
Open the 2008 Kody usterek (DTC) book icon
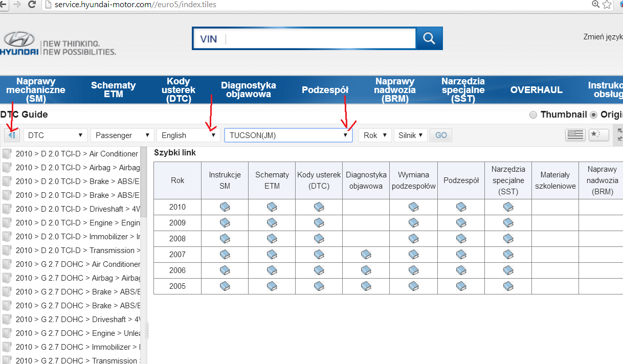click(x=319, y=238)
